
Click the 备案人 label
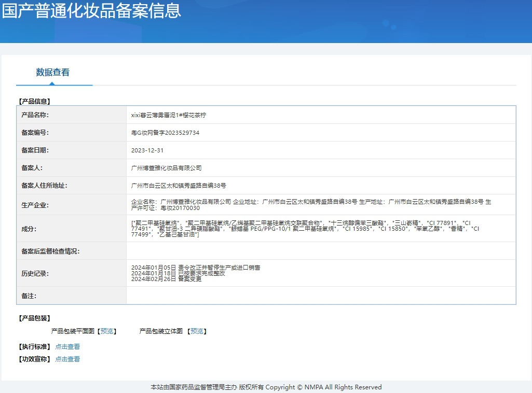pos(32,167)
